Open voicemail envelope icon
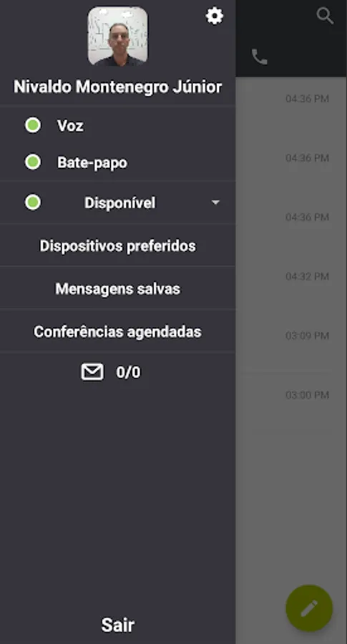 [92, 371]
